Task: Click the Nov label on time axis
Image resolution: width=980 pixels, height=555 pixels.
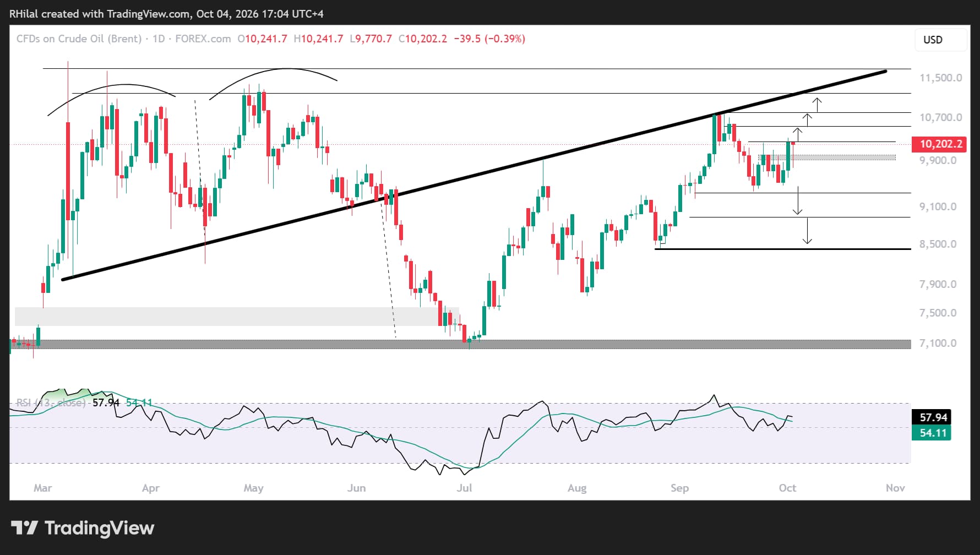Action: point(895,488)
